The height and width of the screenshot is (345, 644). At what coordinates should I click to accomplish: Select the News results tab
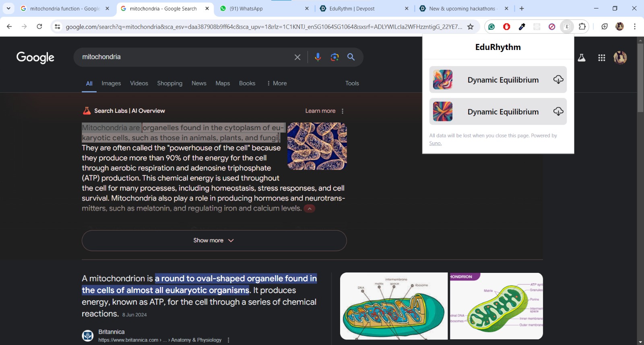pyautogui.click(x=199, y=83)
